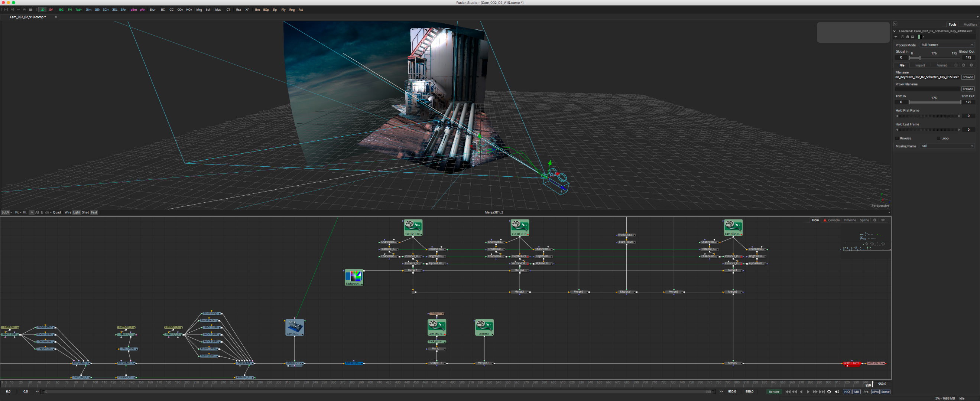Image resolution: width=980 pixels, height=401 pixels.
Task: Open the Import tab of Loader4
Action: tap(920, 65)
